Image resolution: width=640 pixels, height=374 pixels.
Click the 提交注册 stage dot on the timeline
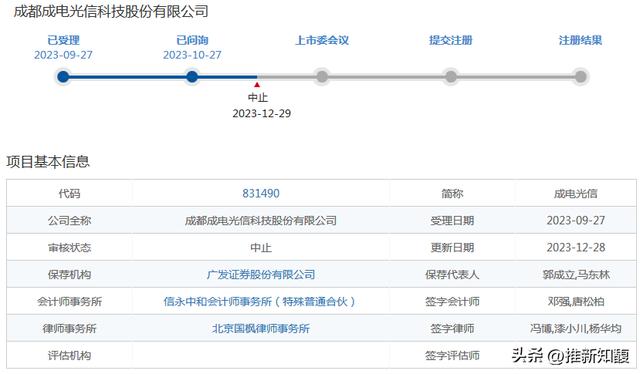[451, 76]
